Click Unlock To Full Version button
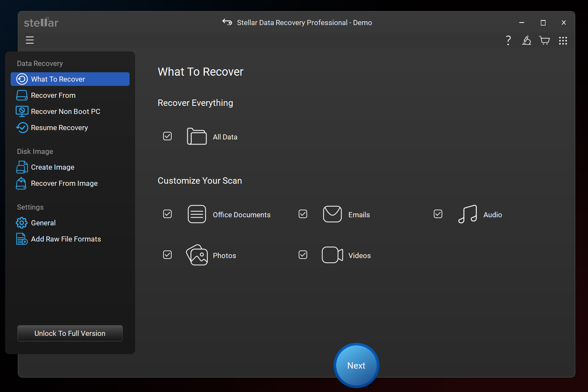588x392 pixels. [70, 333]
